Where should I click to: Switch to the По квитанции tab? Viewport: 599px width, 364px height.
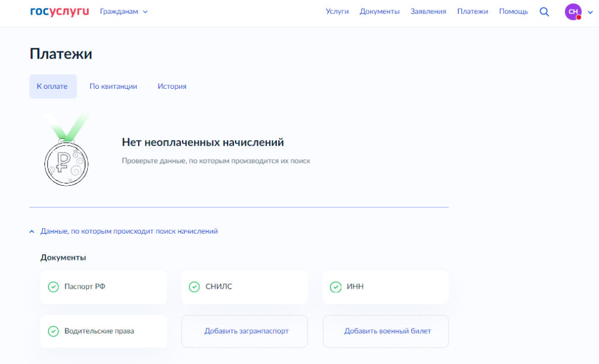(x=113, y=86)
